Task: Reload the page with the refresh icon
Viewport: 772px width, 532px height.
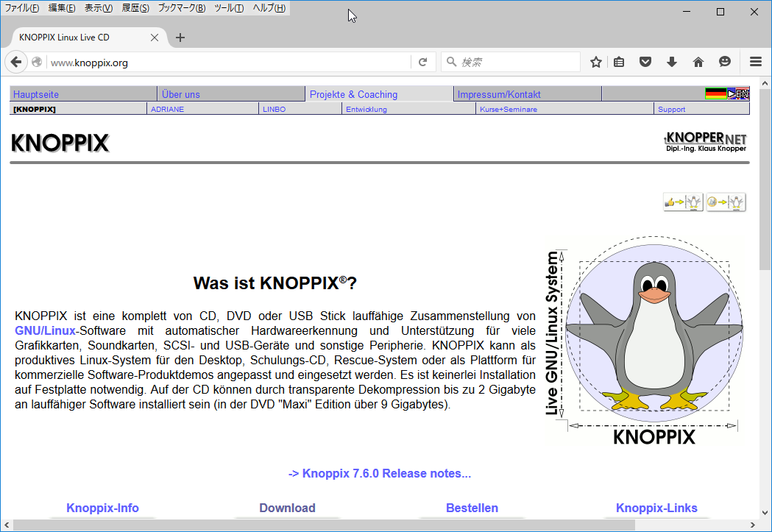Action: coord(422,62)
